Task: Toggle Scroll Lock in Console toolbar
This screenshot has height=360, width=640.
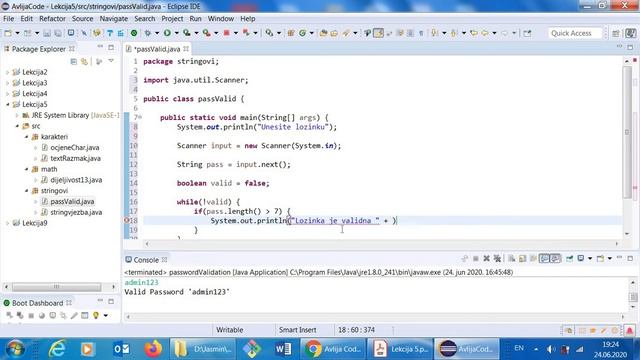Action: click(522, 258)
